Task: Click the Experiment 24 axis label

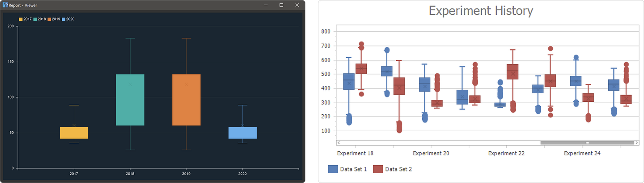Action: tap(582, 154)
